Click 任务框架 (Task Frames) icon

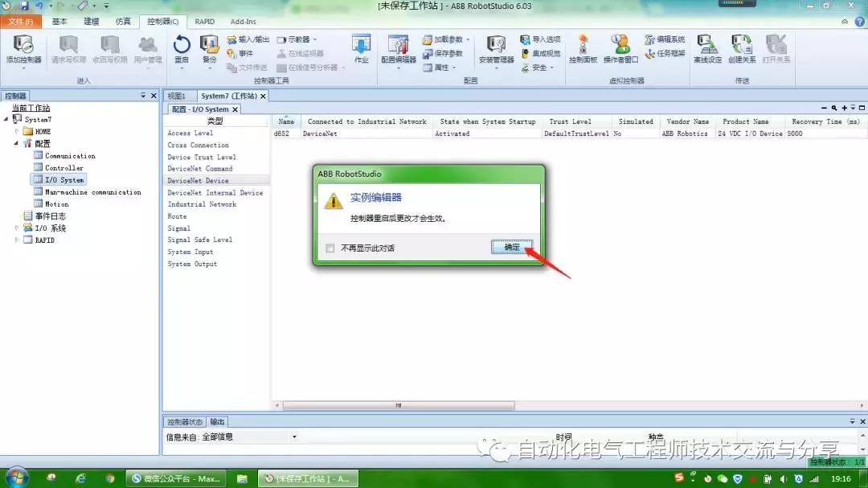(x=665, y=53)
